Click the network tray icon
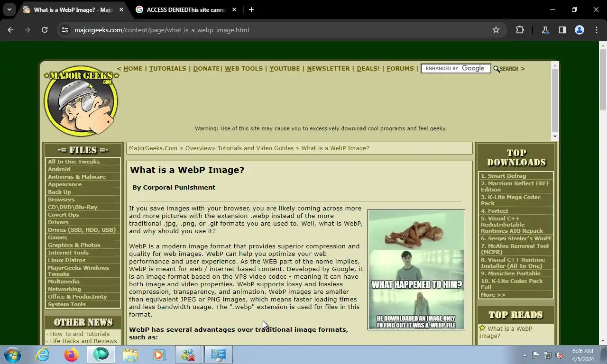This screenshot has width=607, height=364. 548,355
